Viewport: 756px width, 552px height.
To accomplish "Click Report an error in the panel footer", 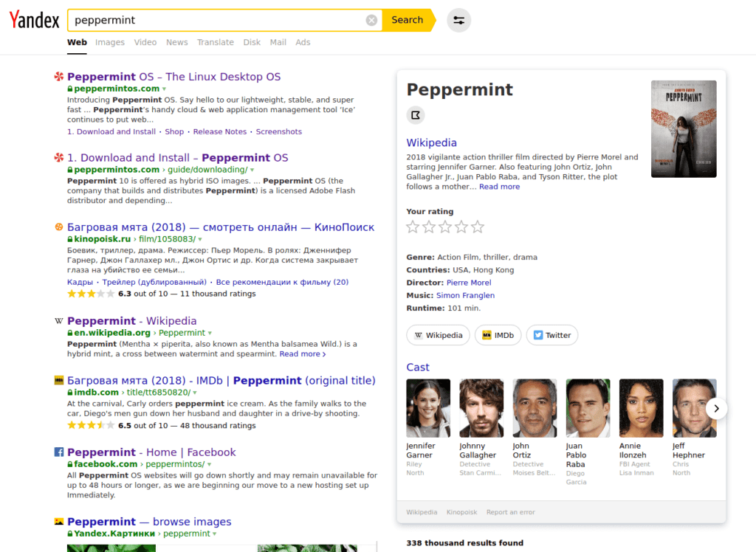I will pos(511,512).
